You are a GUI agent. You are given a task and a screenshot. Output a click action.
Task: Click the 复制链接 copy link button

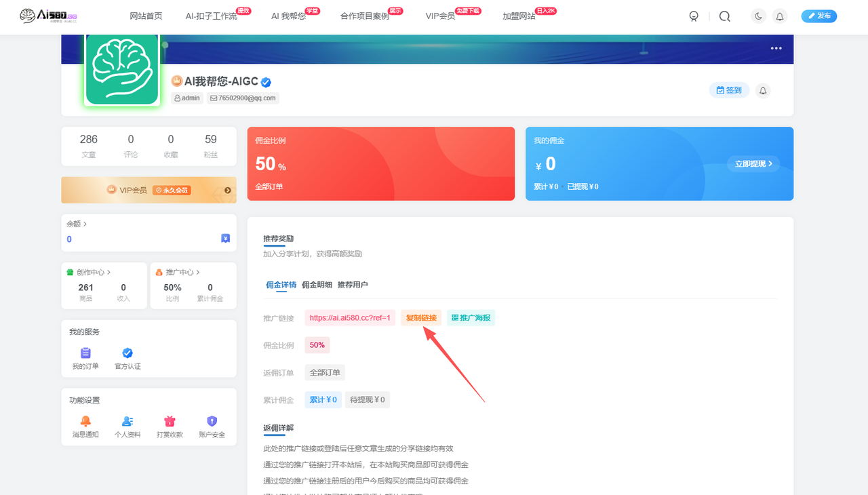click(x=420, y=317)
